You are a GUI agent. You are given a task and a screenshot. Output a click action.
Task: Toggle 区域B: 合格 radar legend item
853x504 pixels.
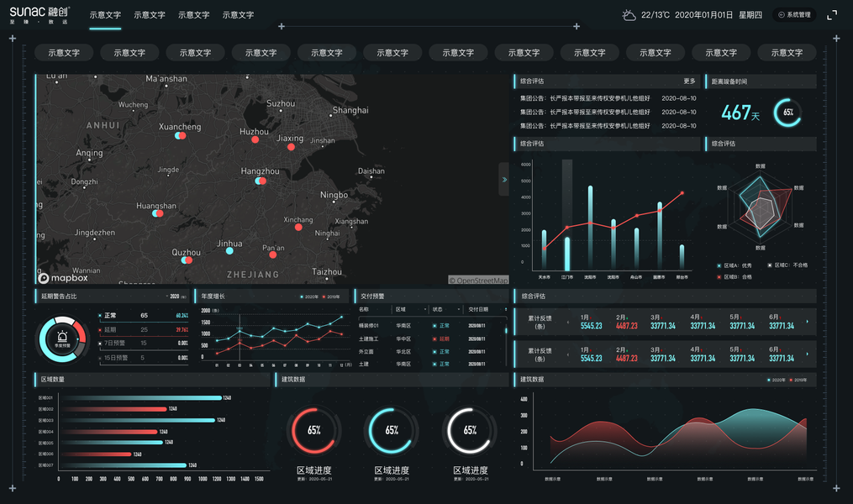pyautogui.click(x=735, y=276)
